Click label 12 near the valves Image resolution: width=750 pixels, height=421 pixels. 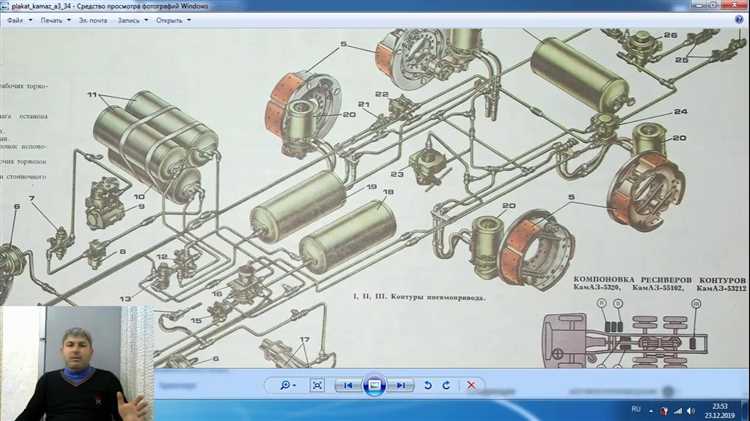tap(162, 257)
